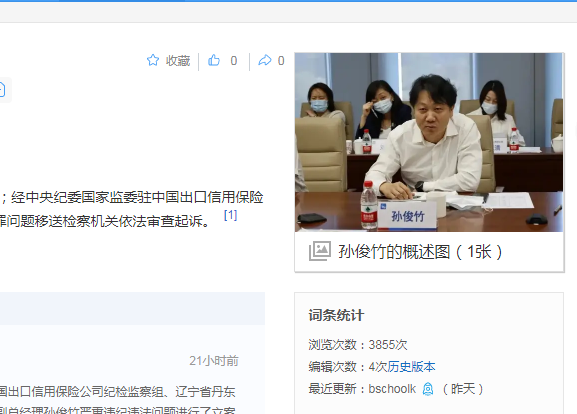This screenshot has width=577, height=414.
Task: Click the like count beside thumbs-up
Action: click(x=234, y=61)
